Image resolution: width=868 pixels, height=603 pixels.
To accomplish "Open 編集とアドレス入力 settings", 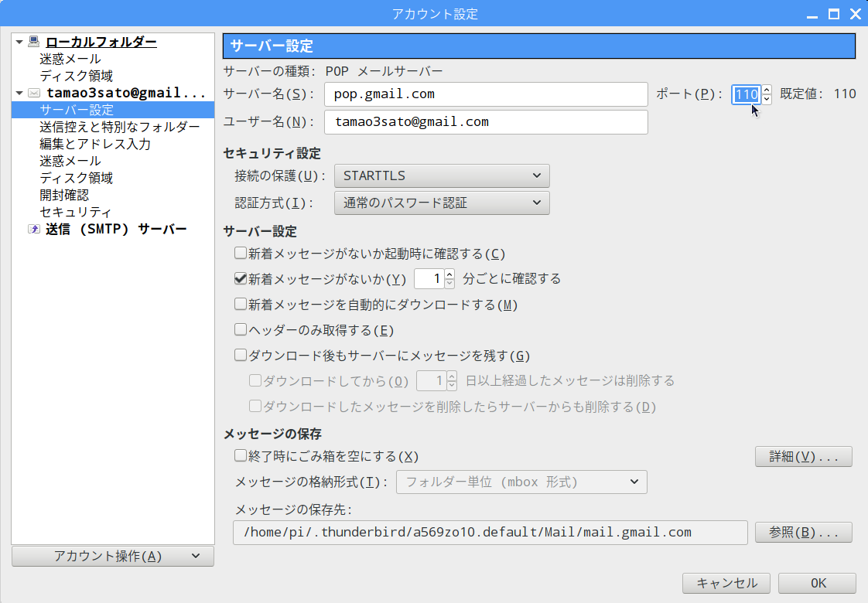I will coord(95,144).
